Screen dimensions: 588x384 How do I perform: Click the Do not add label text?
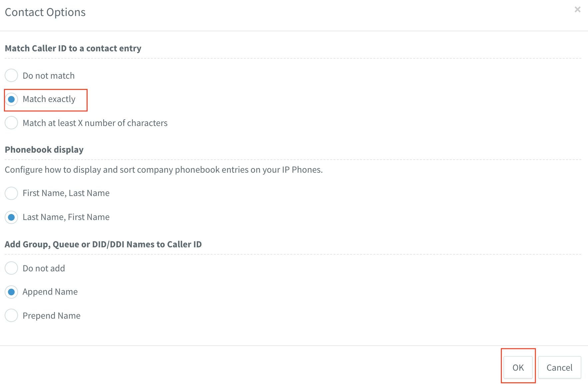click(44, 268)
